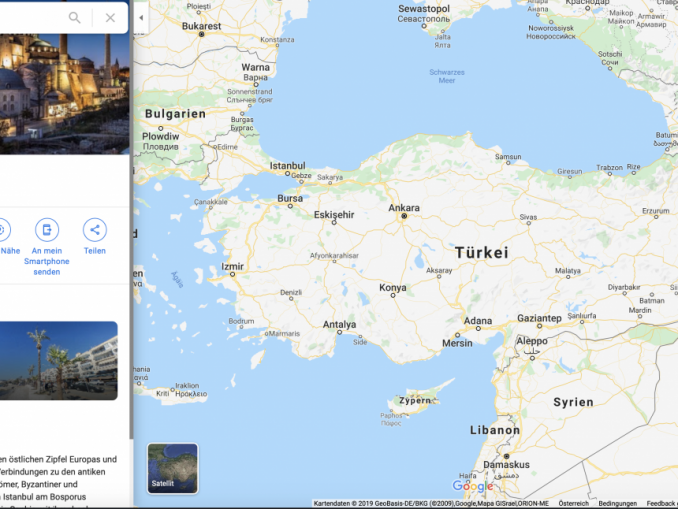Click the Samsun city label
The image size is (678, 509).
508,157
